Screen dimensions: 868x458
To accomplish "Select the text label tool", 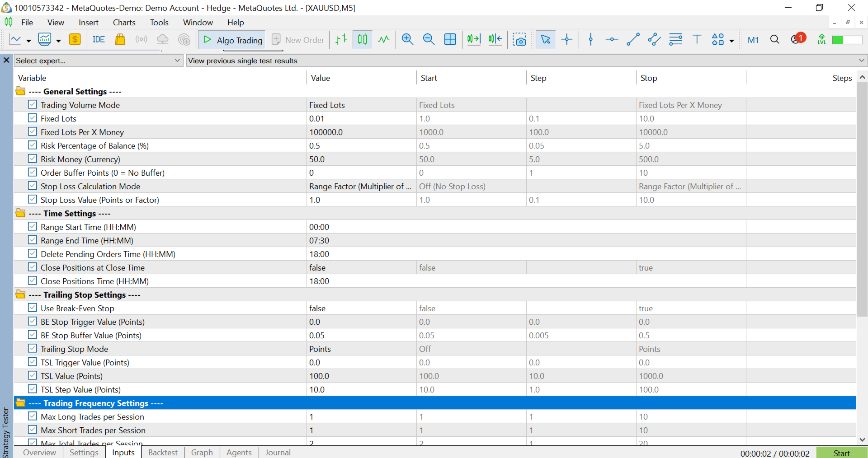I will click(697, 40).
